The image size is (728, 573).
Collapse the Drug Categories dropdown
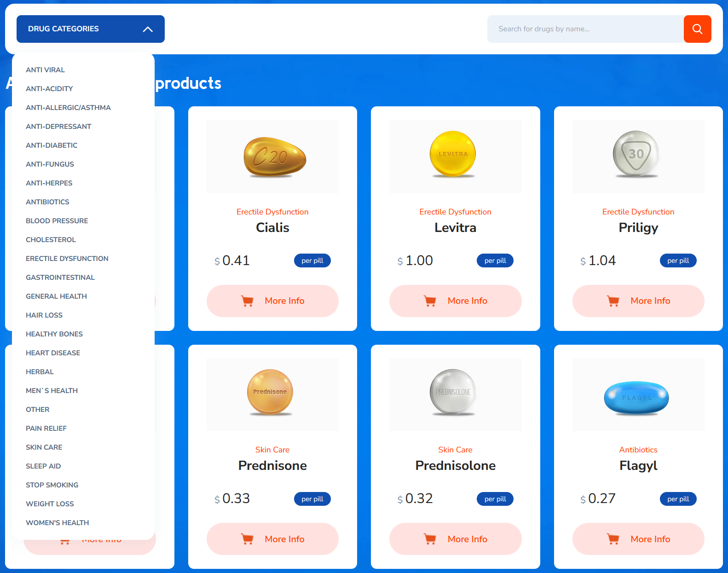click(x=91, y=29)
